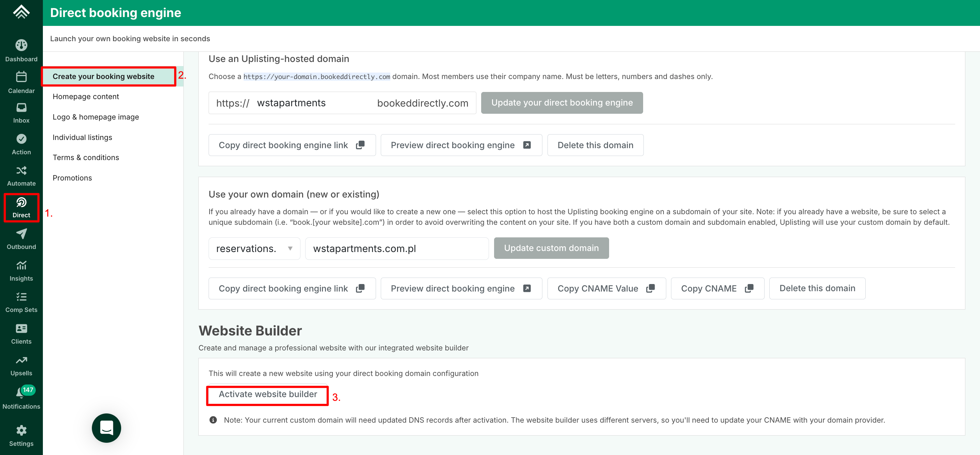The width and height of the screenshot is (980, 455).
Task: Go to the Calendar icon
Action: pyautogui.click(x=21, y=77)
